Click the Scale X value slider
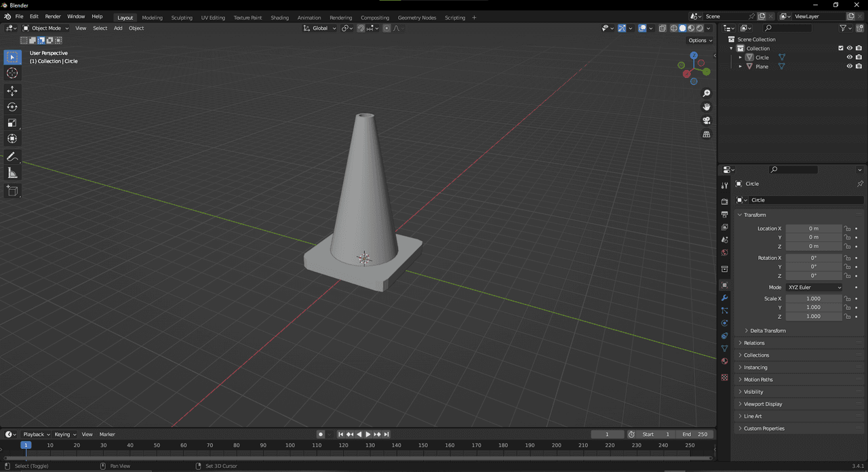This screenshot has width=868, height=472. (813, 298)
